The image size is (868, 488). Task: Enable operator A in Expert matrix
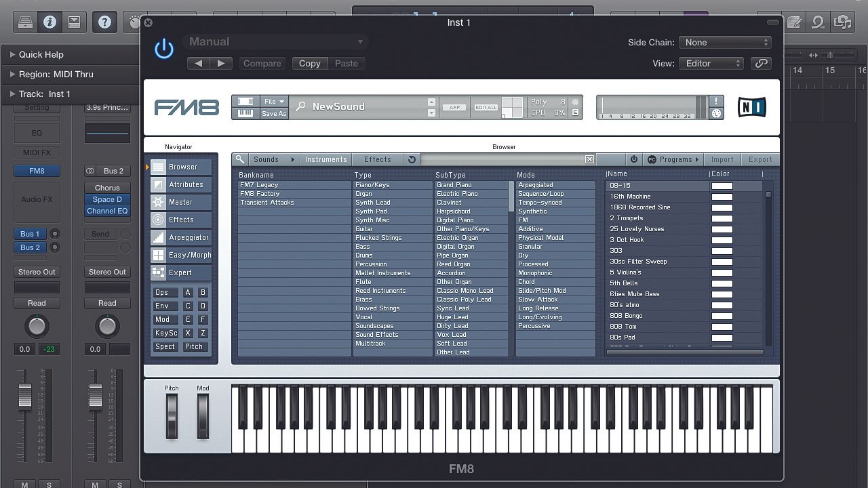point(188,292)
